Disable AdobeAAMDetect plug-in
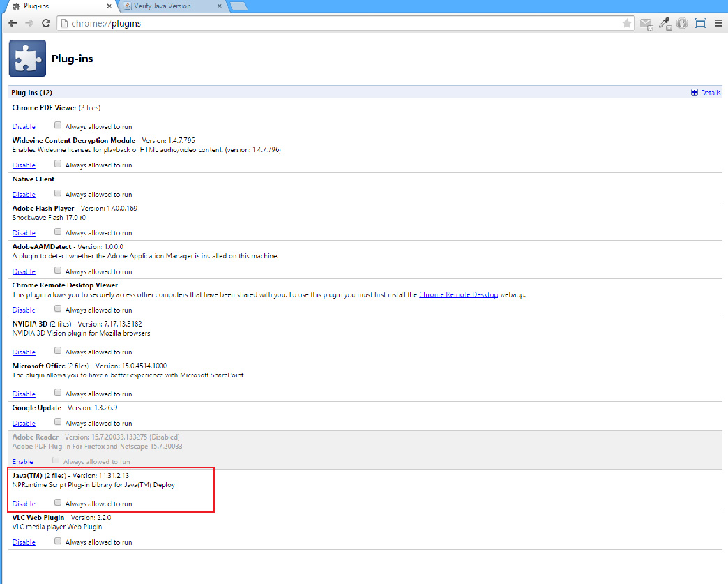 [x=24, y=271]
